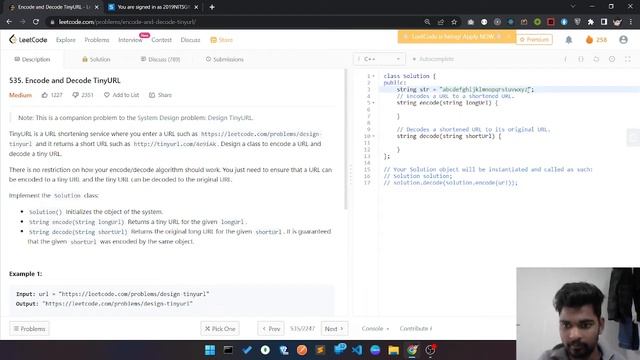Open the editor settings gear icon
The image size is (640, 360).
612,59
